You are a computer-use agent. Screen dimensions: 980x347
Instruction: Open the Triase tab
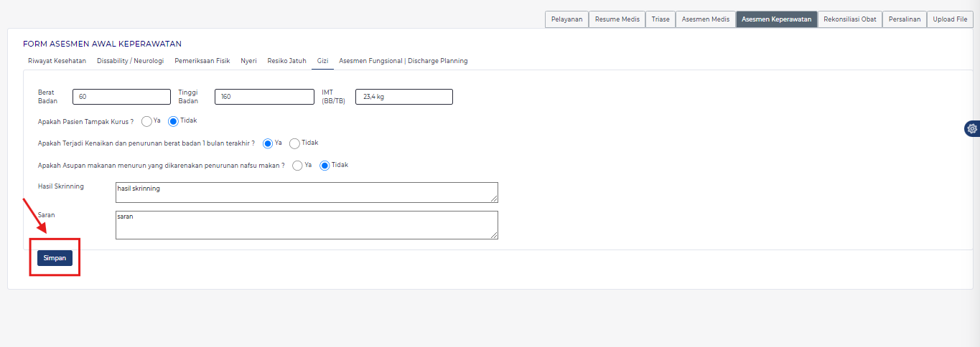tap(661, 19)
